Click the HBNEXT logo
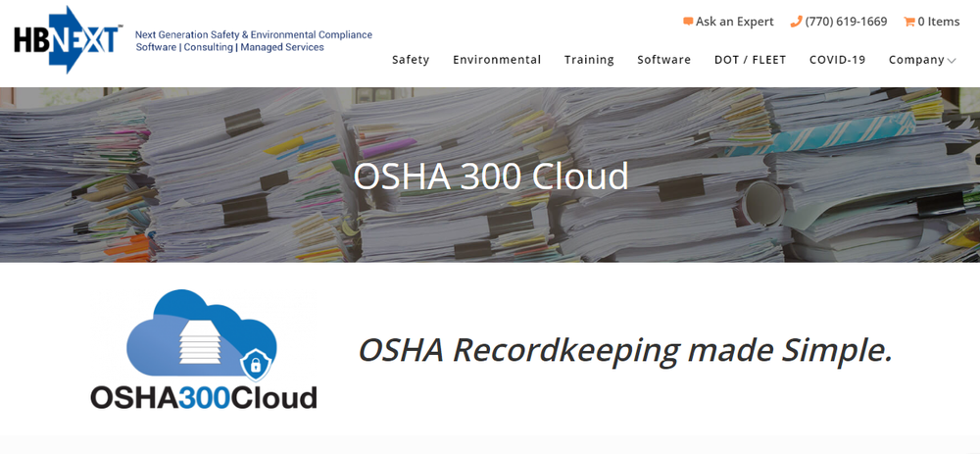 click(x=68, y=39)
